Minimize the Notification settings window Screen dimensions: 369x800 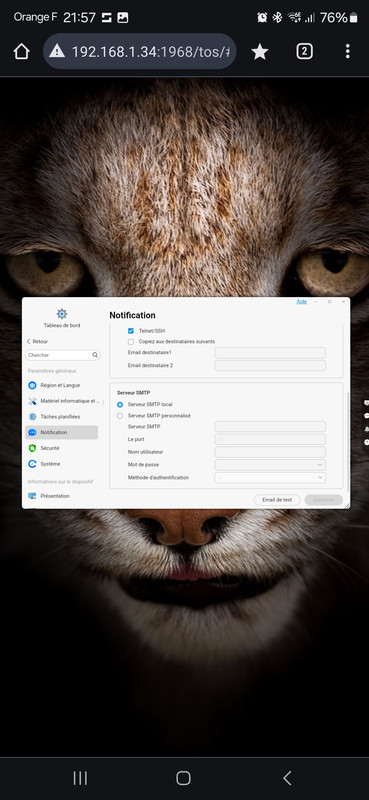tap(316, 302)
